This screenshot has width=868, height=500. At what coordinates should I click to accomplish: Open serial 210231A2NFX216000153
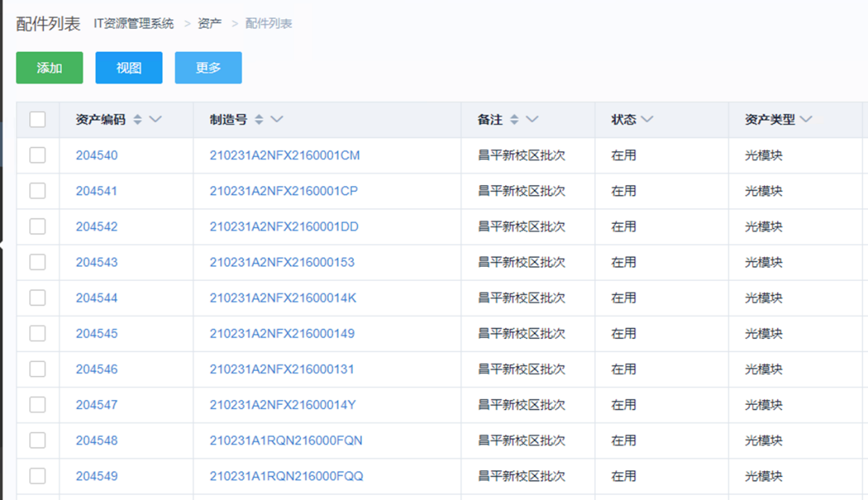282,262
